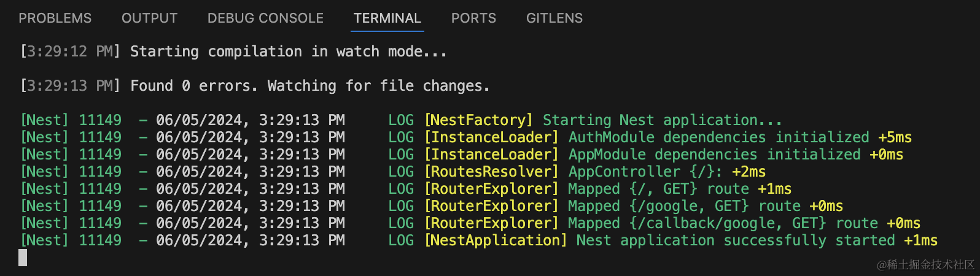Open the OUTPUT tab

[149, 18]
